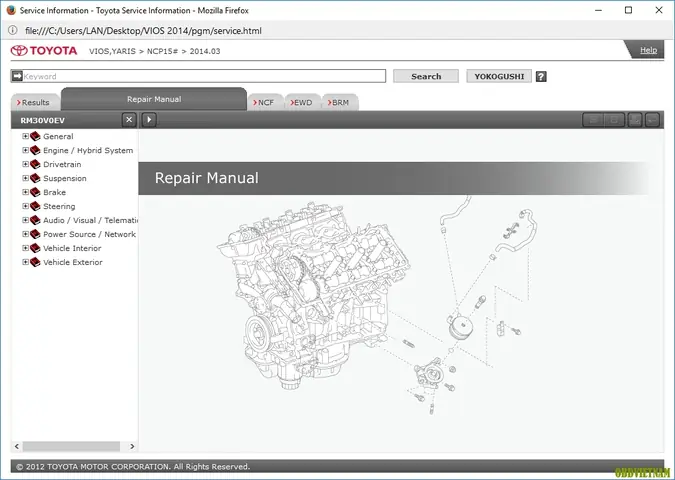Select the Repair Manual tab

(x=154, y=99)
